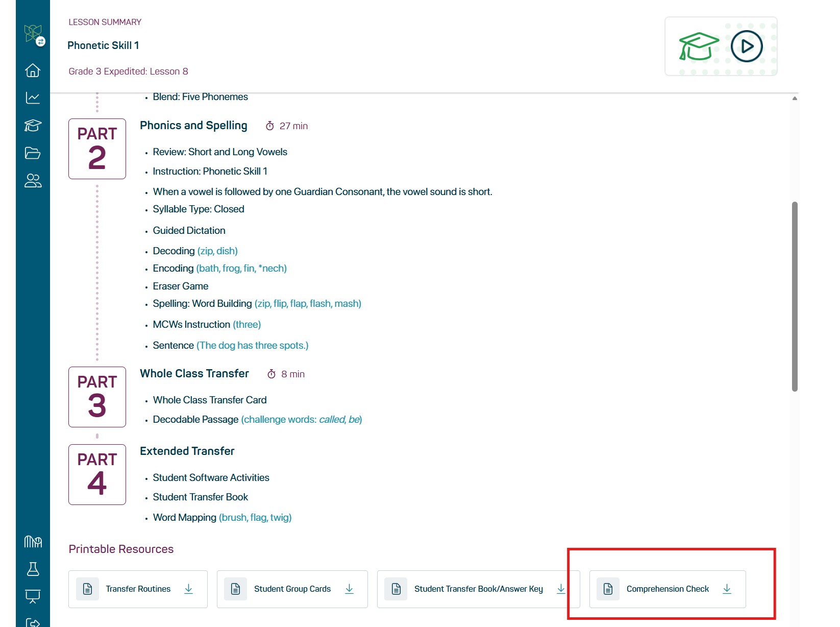Download the Transfer Routines file
Screen dimensions: 840x627
click(x=188, y=589)
